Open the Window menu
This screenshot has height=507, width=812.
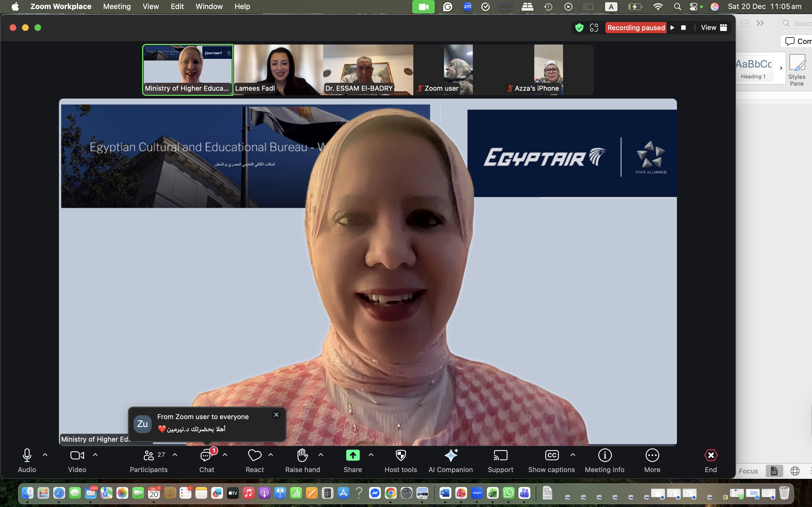(x=209, y=6)
